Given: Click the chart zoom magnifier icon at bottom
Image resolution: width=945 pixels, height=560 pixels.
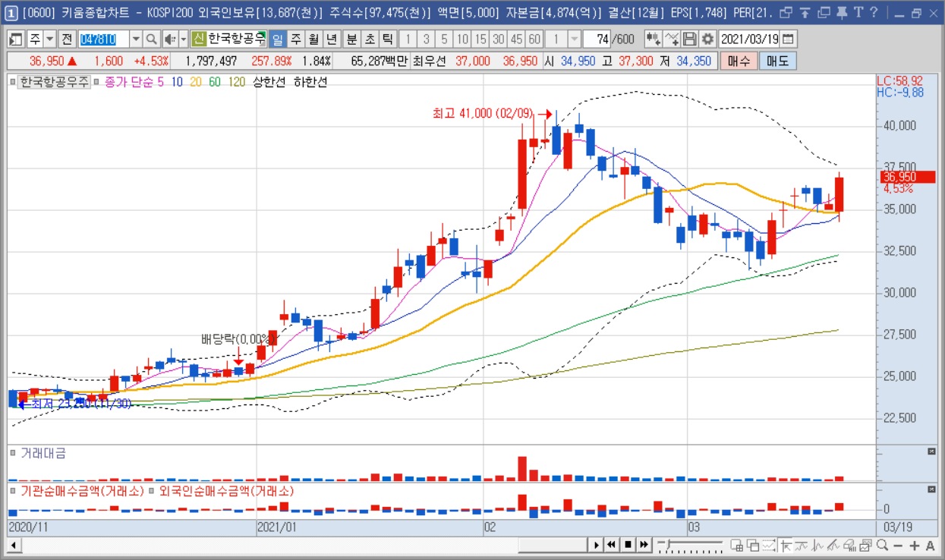Looking at the screenshot, I should pyautogui.click(x=882, y=545).
